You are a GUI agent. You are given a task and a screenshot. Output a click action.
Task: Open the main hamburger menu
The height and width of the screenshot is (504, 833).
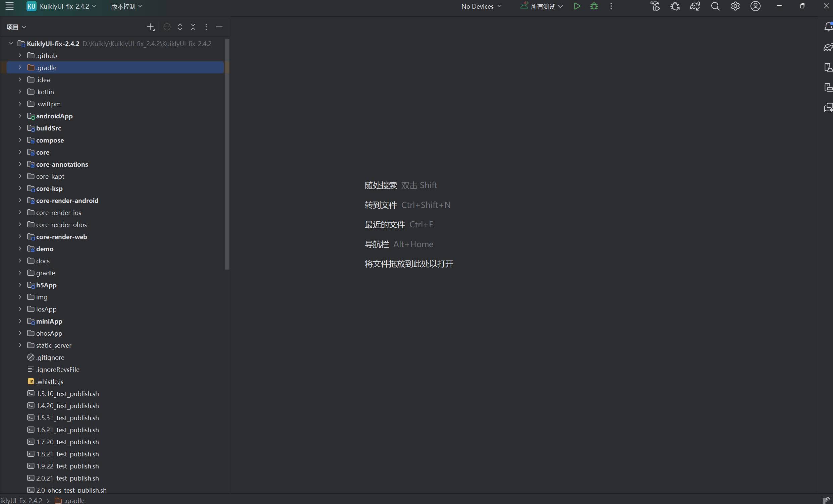coord(9,6)
